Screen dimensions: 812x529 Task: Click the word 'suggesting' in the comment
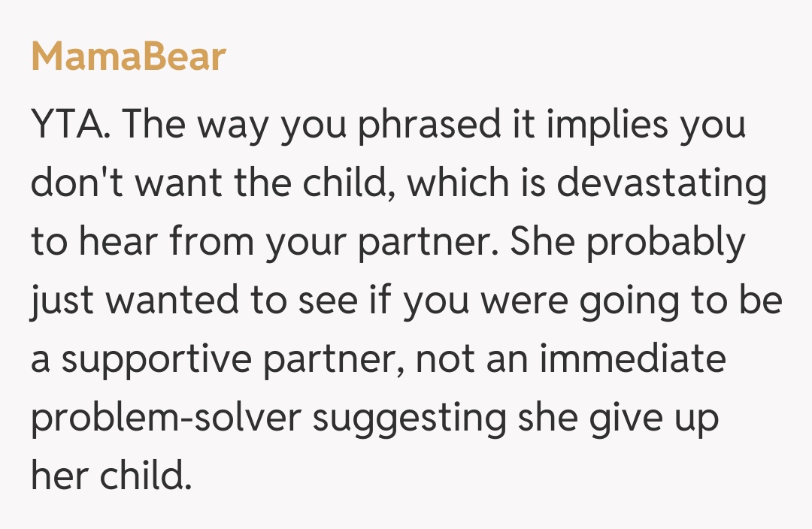[410, 418]
